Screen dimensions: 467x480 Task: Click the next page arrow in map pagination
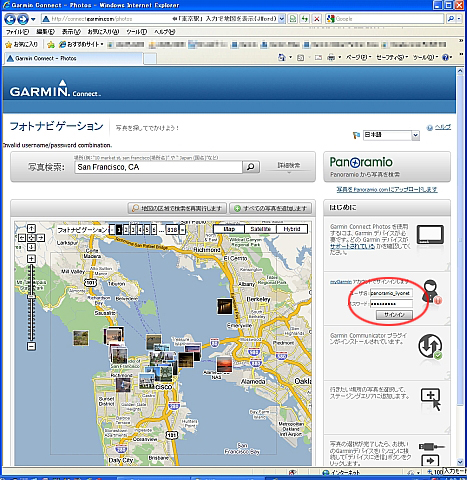pos(182,230)
